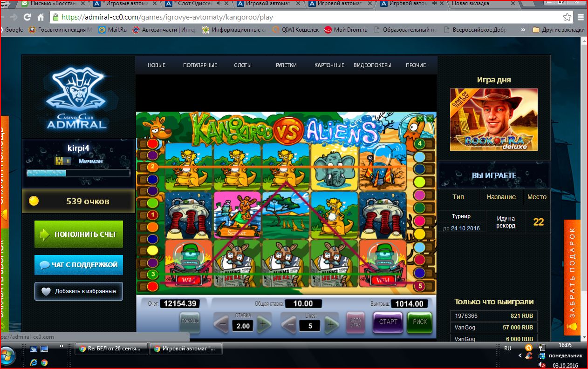Select payline 3 green marker on left

pyautogui.click(x=152, y=275)
